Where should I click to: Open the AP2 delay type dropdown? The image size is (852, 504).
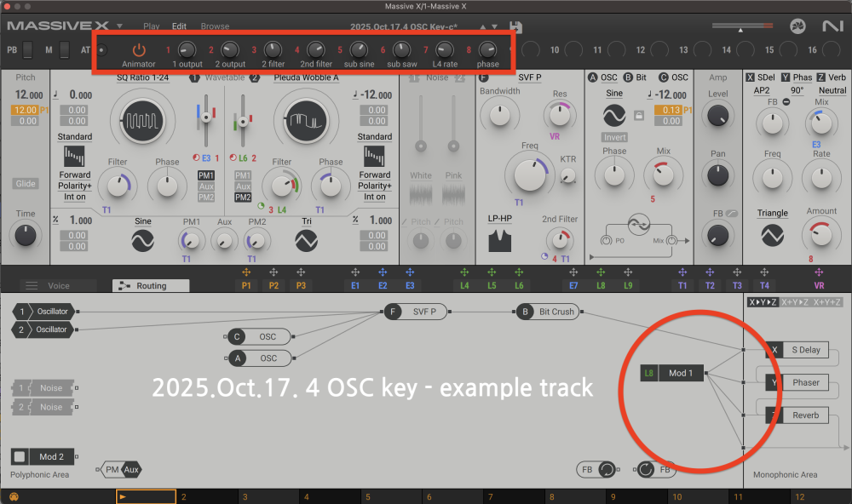(x=761, y=90)
